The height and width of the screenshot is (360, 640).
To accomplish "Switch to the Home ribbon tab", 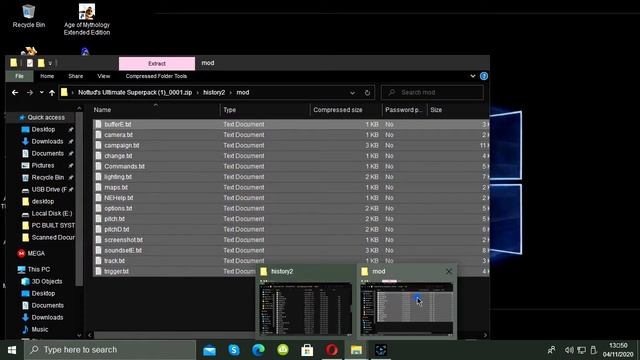I will click(47, 76).
